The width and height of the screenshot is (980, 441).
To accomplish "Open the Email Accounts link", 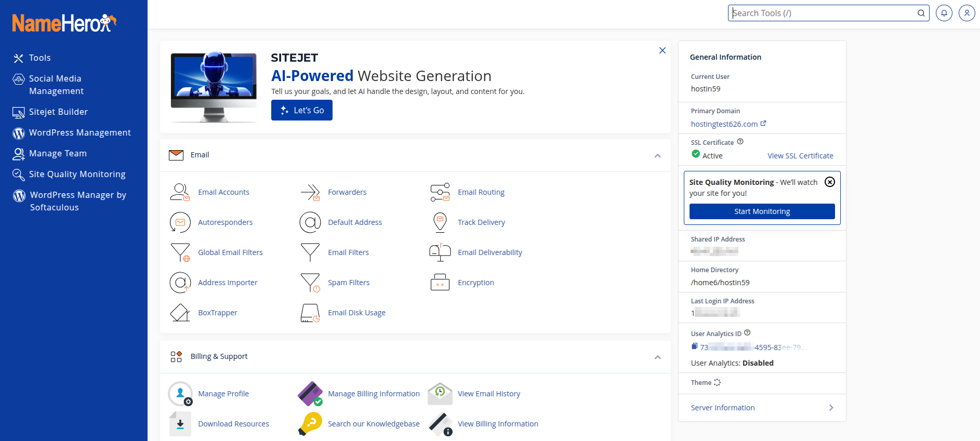I will (223, 192).
